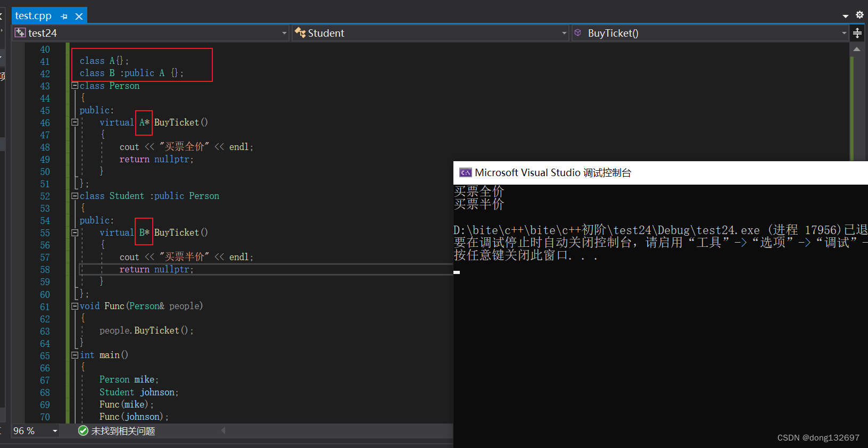Click the console test24.exe path line
The width and height of the screenshot is (868, 448).
click(x=660, y=230)
